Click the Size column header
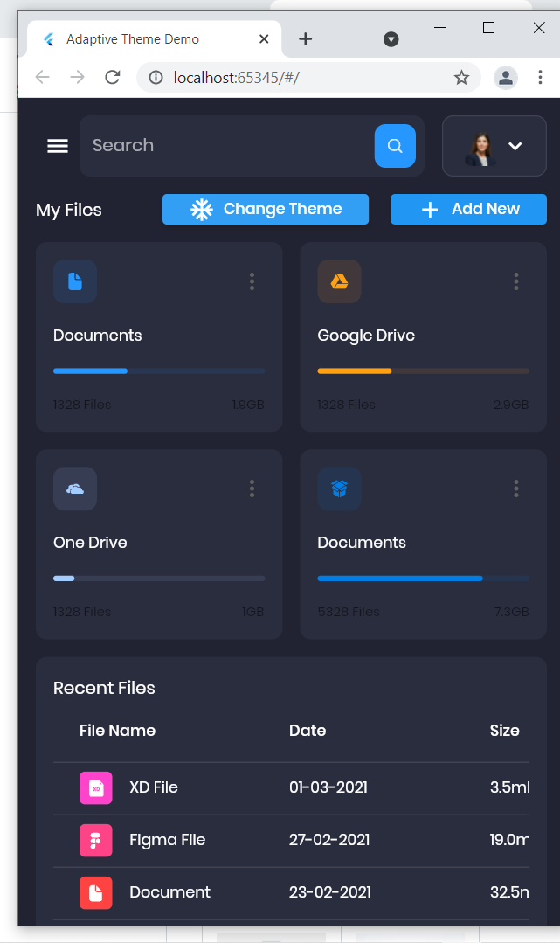The width and height of the screenshot is (560, 943). click(x=505, y=730)
